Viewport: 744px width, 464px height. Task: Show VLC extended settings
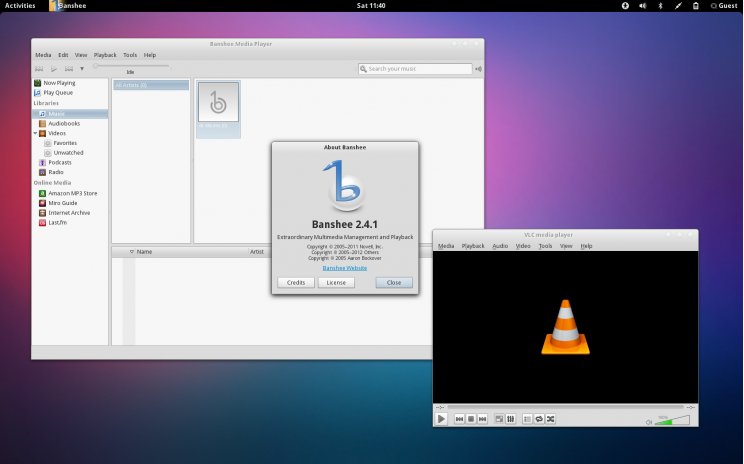(511, 419)
